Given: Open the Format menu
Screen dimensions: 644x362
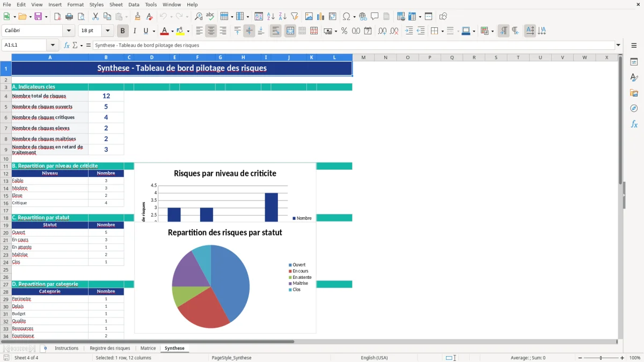Looking at the screenshot, I should coord(75,4).
